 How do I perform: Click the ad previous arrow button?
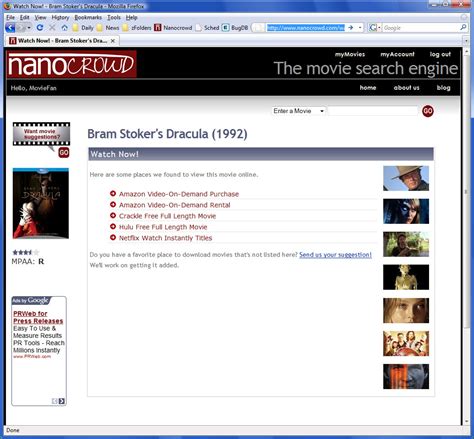pos(55,401)
